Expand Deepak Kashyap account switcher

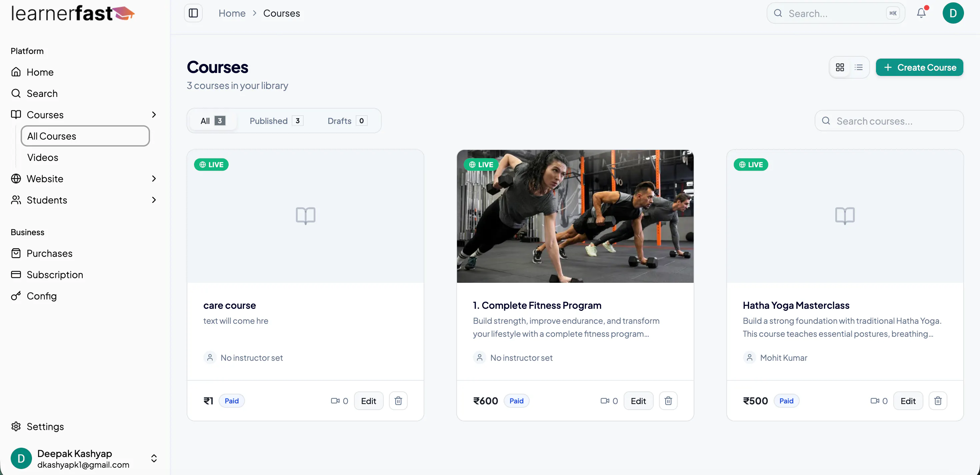[x=154, y=458]
